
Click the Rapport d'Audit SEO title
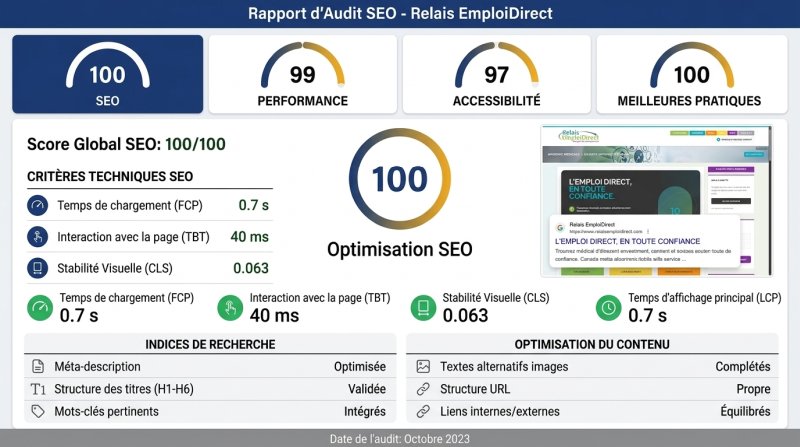tap(400, 13)
